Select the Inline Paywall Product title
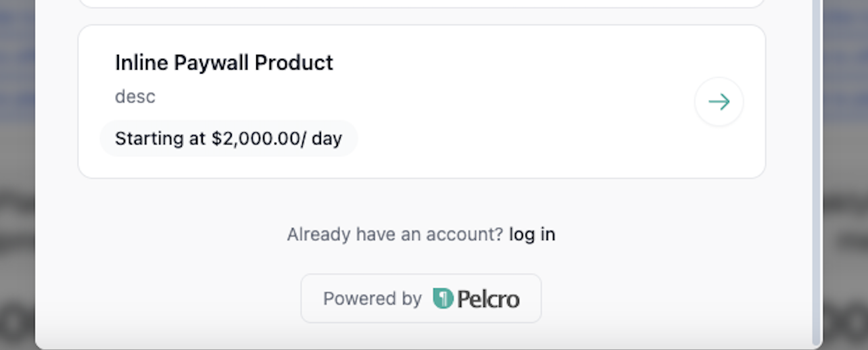The image size is (868, 350). [x=224, y=63]
